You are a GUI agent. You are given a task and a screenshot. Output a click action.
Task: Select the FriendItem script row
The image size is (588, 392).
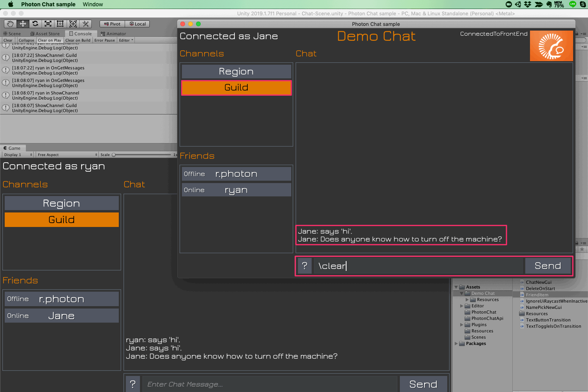coord(550,295)
